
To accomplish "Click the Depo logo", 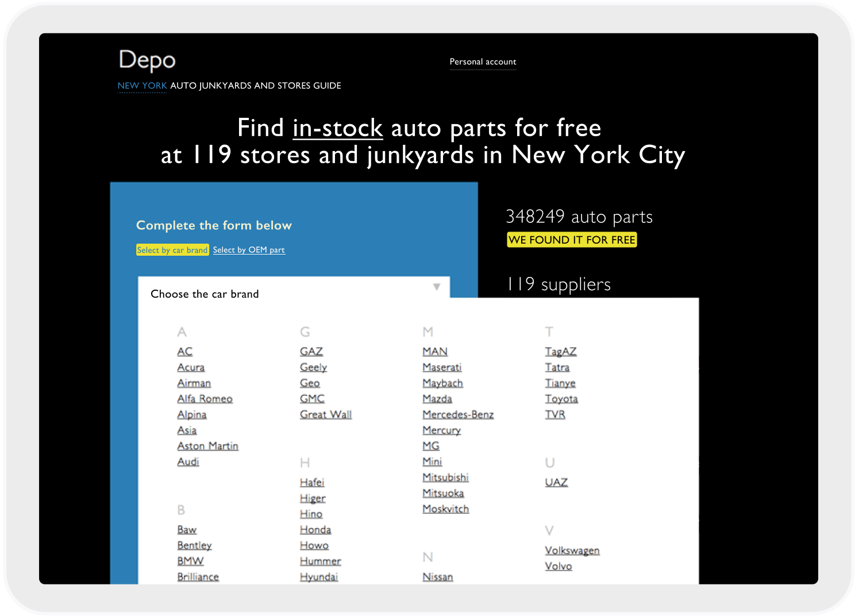I will 147,60.
